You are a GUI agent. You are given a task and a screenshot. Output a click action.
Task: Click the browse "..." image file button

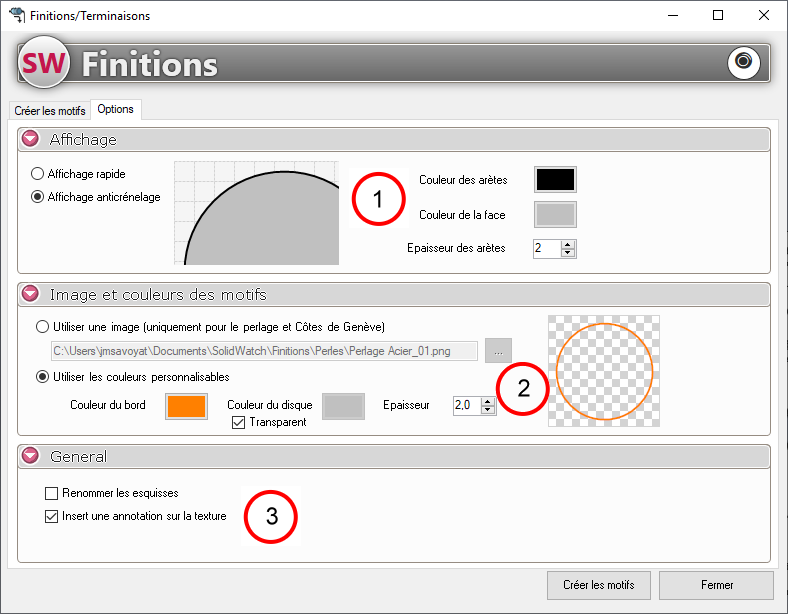tap(498, 351)
